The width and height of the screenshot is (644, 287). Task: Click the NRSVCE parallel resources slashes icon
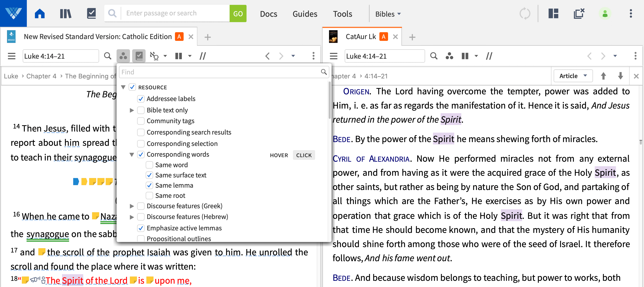202,56
